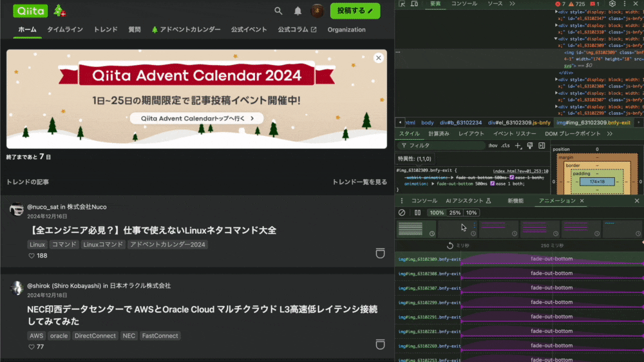644x362 pixels.
Task: Switch to the トレンド tab
Action: [x=106, y=30]
